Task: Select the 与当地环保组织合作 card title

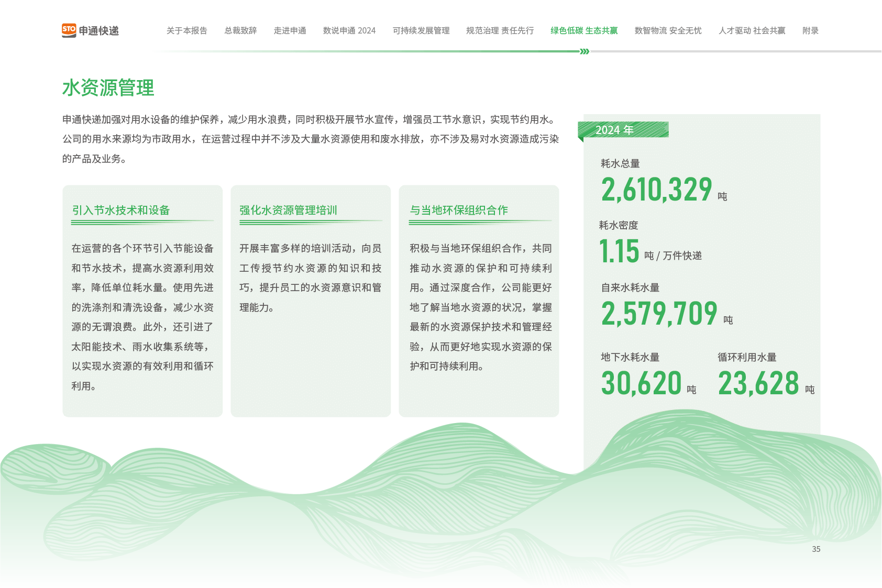Action: click(x=459, y=210)
